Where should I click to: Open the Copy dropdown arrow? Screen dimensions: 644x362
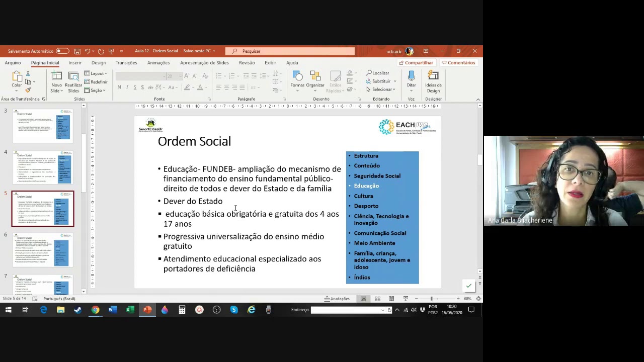point(34,82)
